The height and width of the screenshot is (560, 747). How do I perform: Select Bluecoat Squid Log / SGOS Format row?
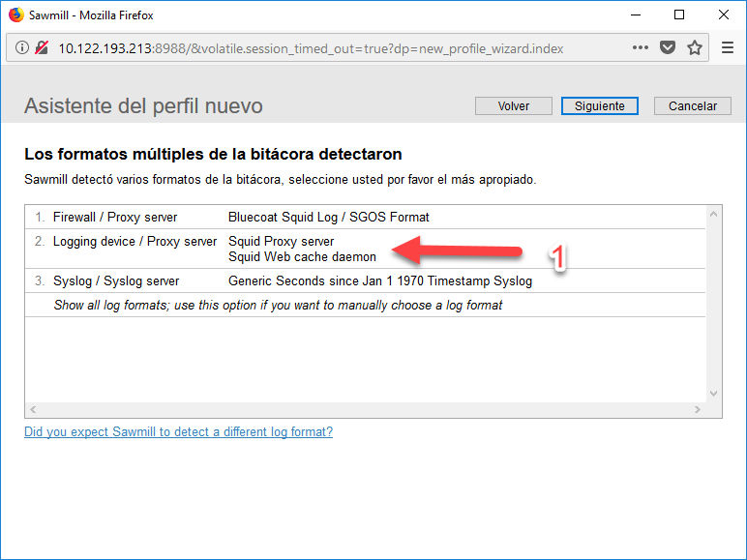pyautogui.click(x=366, y=218)
